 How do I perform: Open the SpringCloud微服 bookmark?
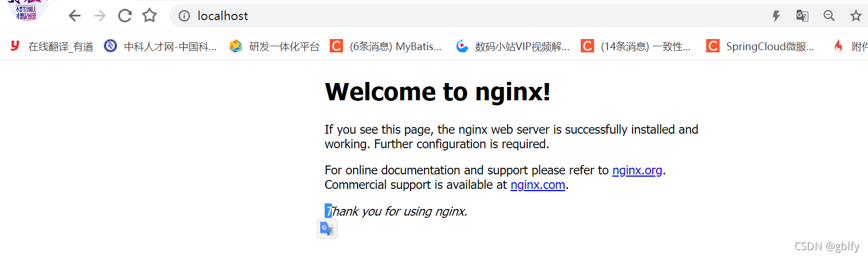coord(760,47)
